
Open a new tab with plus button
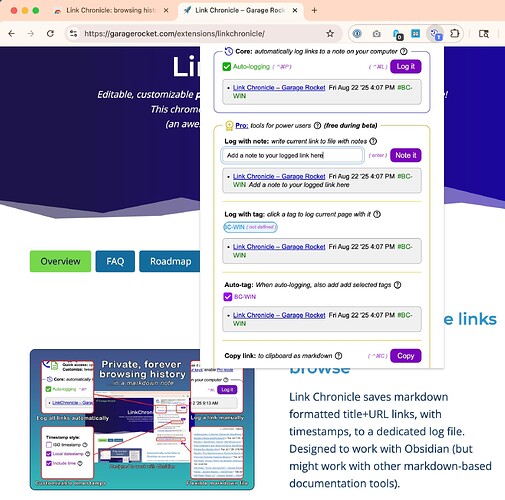[x=314, y=10]
